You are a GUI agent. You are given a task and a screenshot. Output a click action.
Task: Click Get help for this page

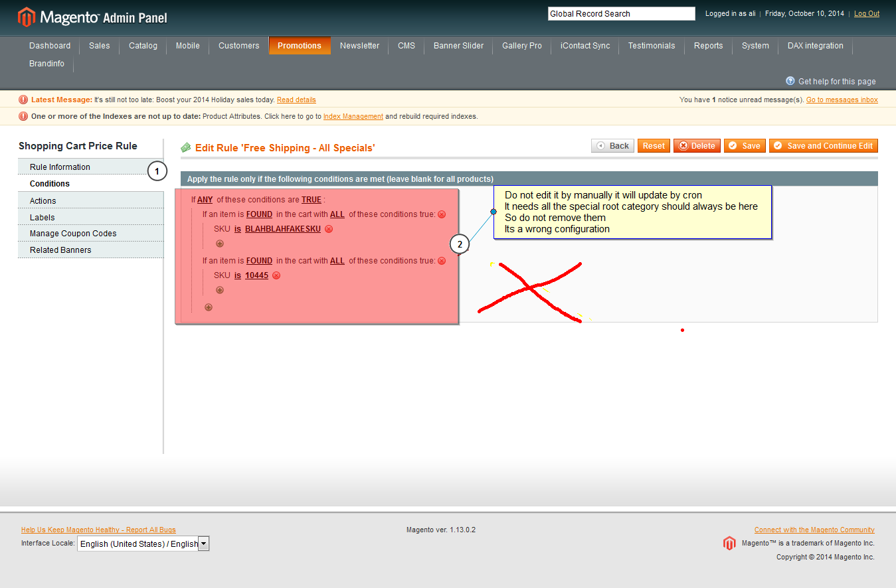pos(837,82)
